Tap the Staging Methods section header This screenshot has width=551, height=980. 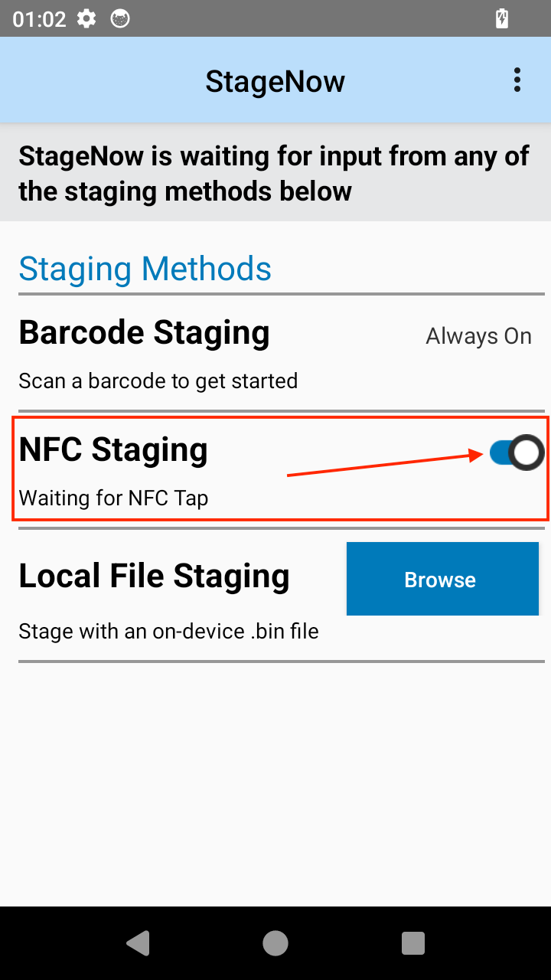click(145, 269)
